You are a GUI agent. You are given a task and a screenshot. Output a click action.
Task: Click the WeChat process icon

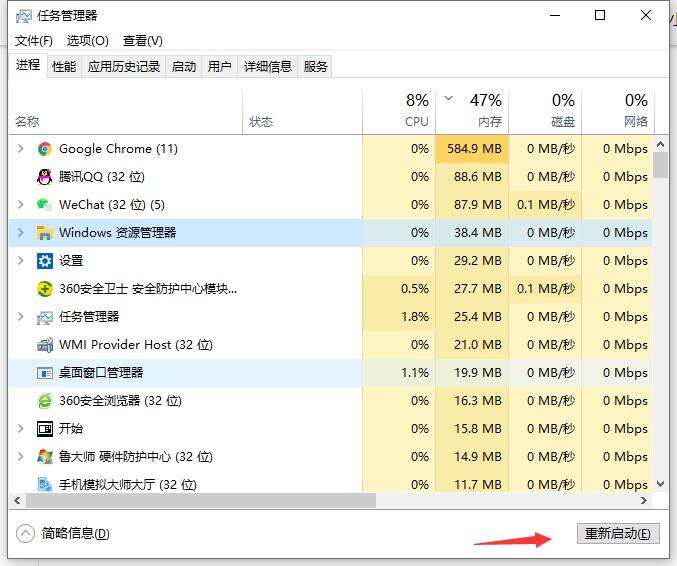(x=44, y=205)
